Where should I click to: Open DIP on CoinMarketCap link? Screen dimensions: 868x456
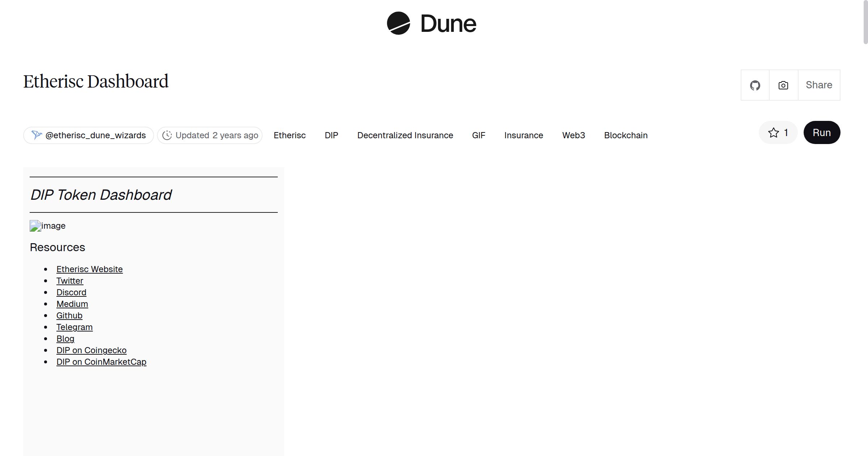[x=101, y=362]
